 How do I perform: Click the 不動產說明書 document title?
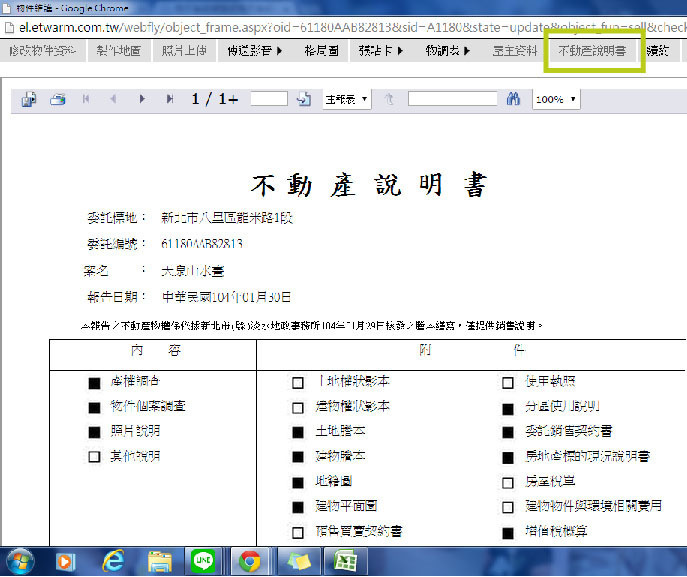pyautogui.click(x=369, y=185)
